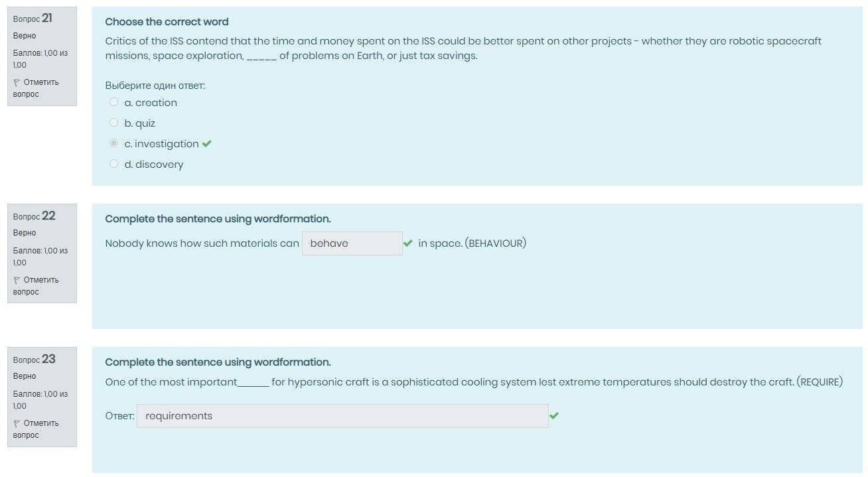Select radio option a. creation

113,102
